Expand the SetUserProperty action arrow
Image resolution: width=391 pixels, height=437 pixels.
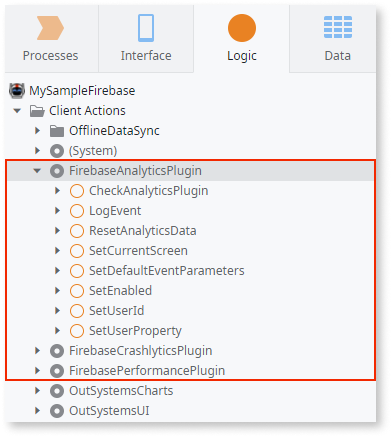[57, 331]
